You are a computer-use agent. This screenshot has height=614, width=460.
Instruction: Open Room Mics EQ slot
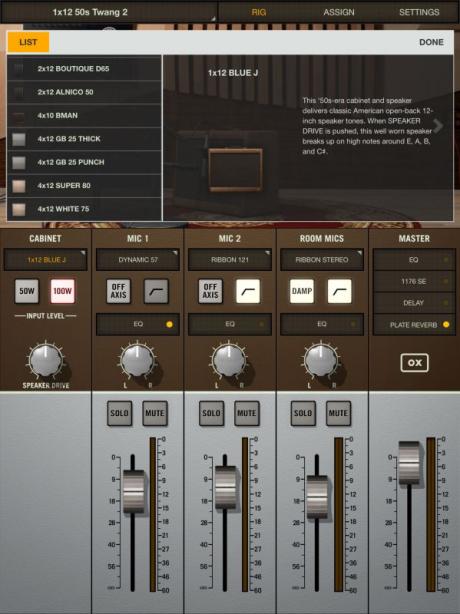[x=322, y=324]
